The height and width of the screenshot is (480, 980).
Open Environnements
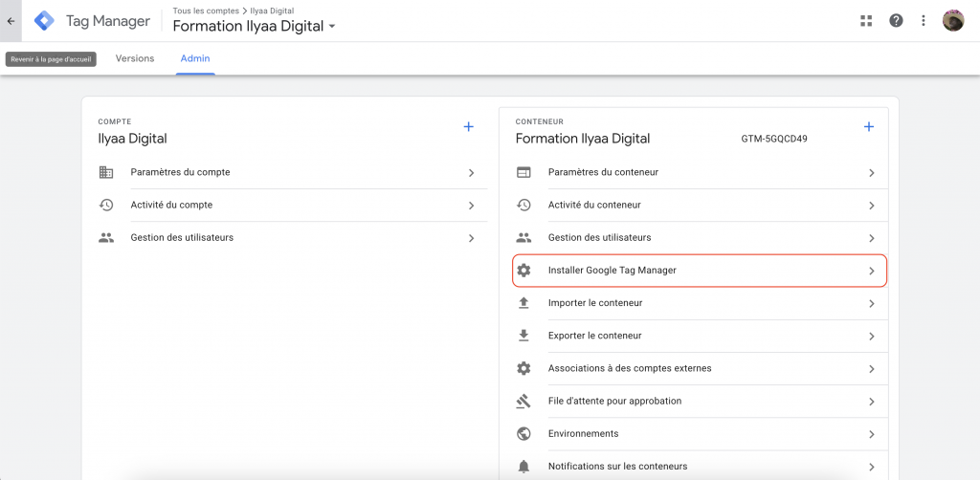click(x=702, y=433)
